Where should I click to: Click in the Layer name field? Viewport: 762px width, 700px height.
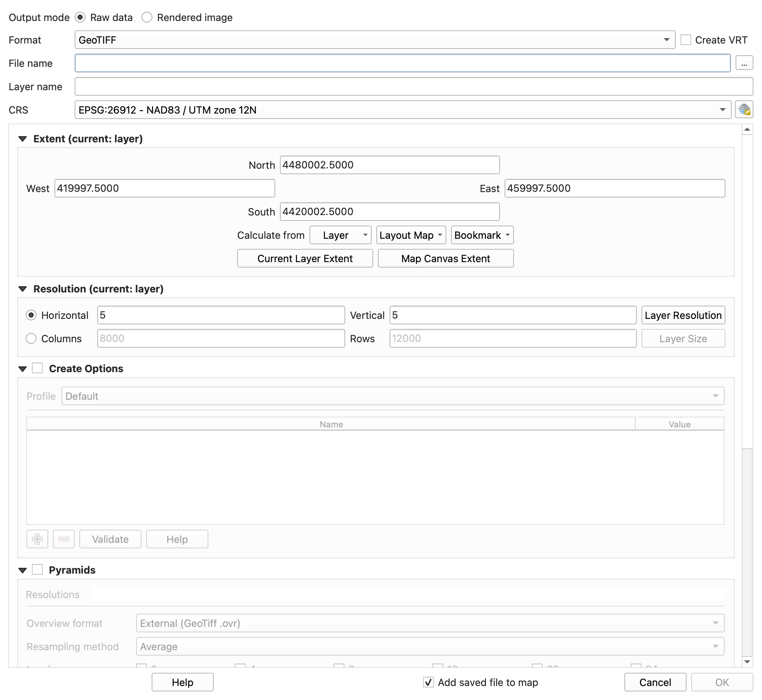[x=414, y=86]
